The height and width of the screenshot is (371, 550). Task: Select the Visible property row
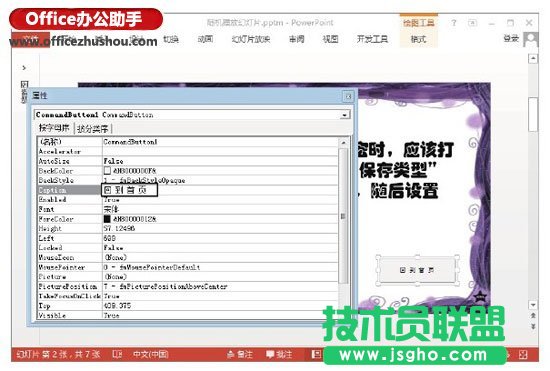point(188,315)
